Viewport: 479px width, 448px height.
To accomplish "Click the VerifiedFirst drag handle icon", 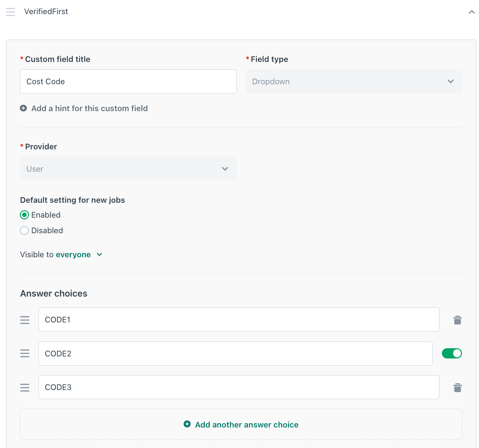I will click(11, 12).
